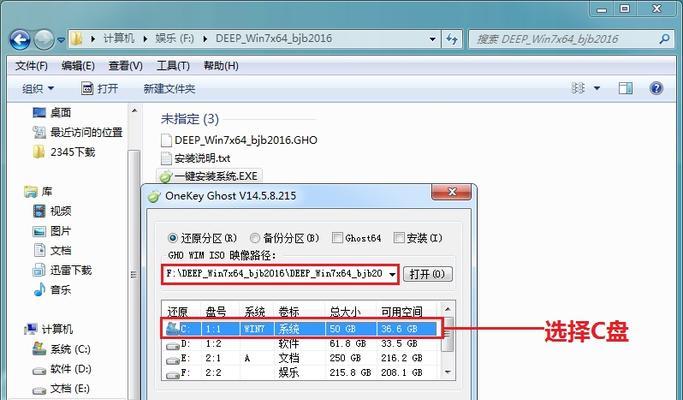The width and height of the screenshot is (683, 400).
Task: Click navigation pane scroll up arrow
Action: (135, 112)
